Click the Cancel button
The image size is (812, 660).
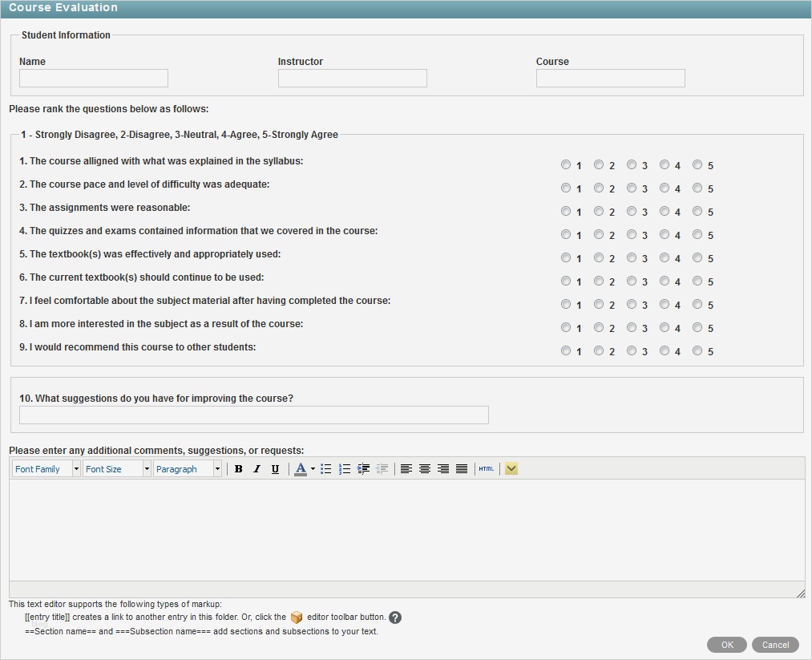pyautogui.click(x=775, y=645)
